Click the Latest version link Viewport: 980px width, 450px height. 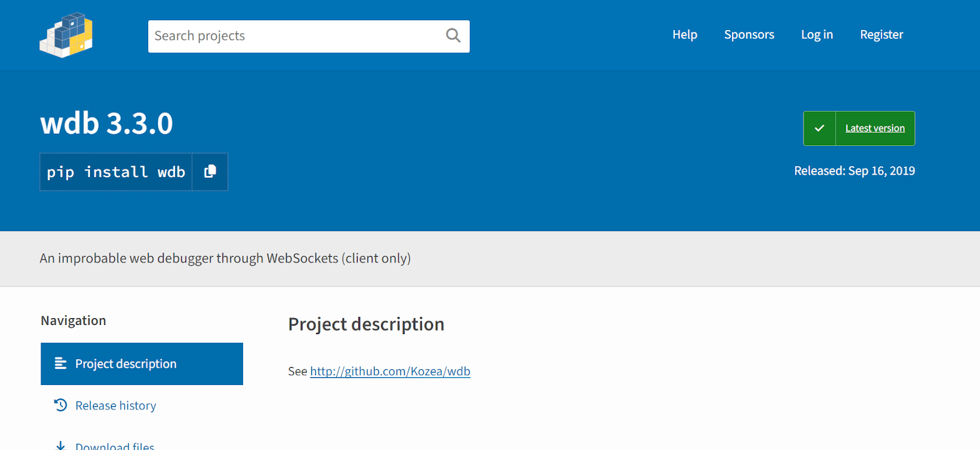coord(875,128)
